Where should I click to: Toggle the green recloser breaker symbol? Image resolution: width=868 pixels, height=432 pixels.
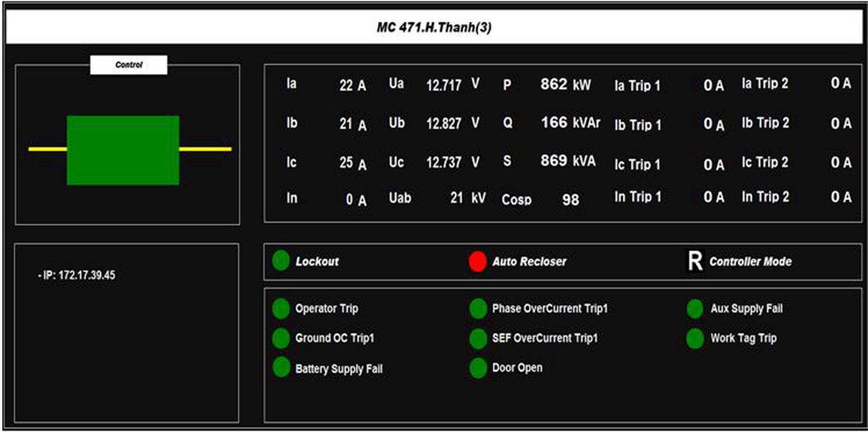(123, 150)
